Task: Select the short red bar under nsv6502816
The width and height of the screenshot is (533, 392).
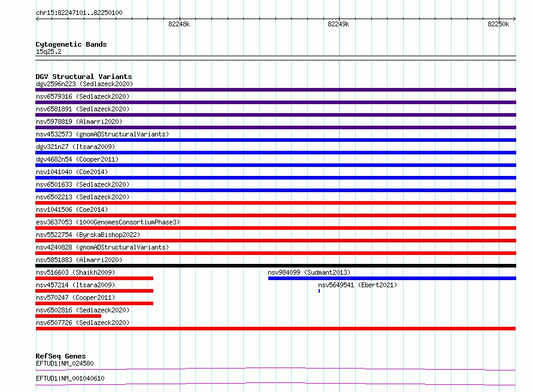Action: 68,316
